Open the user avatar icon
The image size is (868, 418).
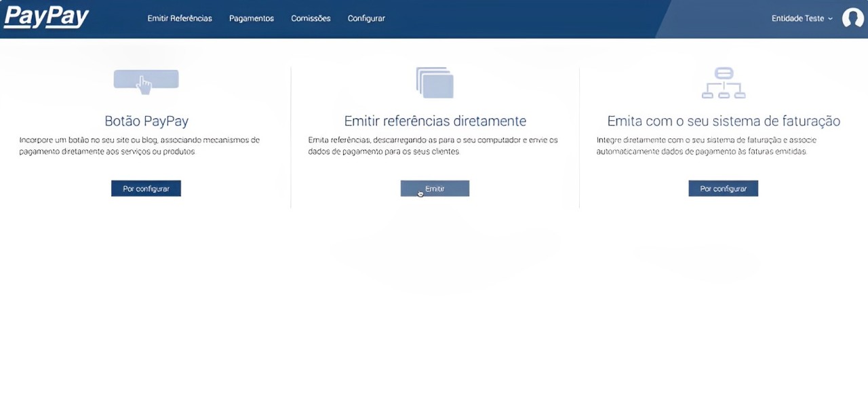852,18
